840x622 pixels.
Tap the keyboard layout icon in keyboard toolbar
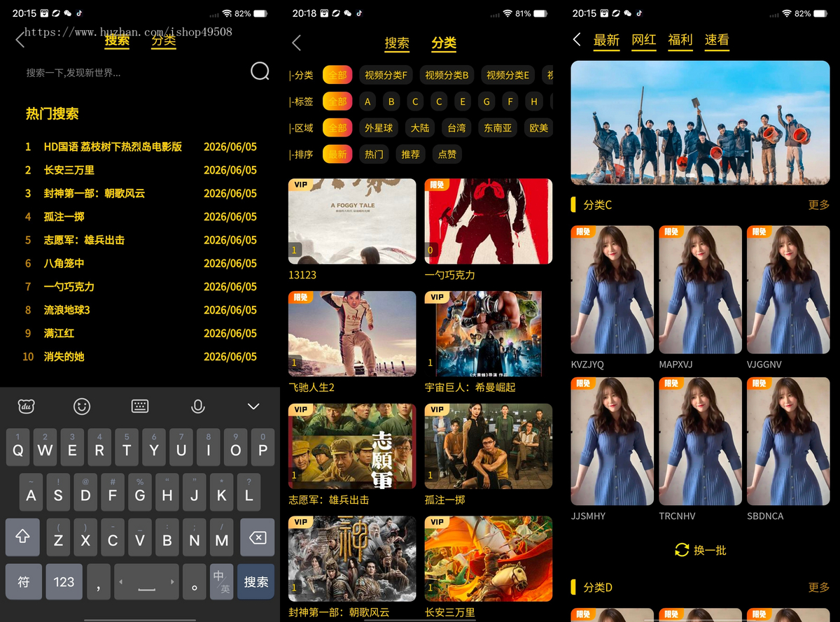tap(140, 406)
